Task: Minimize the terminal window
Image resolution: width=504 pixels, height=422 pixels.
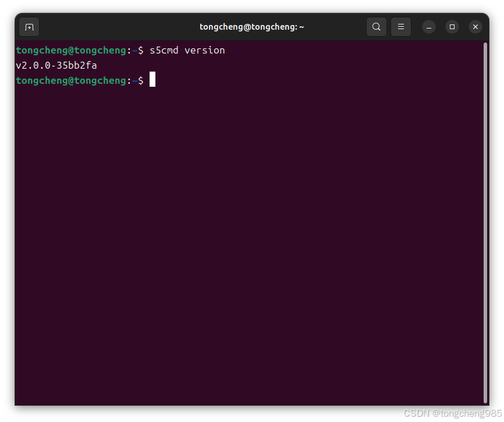Action: 429,27
